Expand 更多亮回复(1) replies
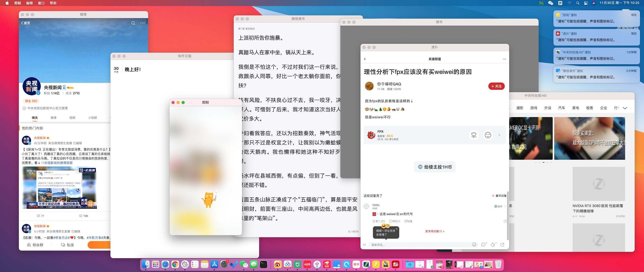This screenshot has width=644, height=272. [434, 231]
